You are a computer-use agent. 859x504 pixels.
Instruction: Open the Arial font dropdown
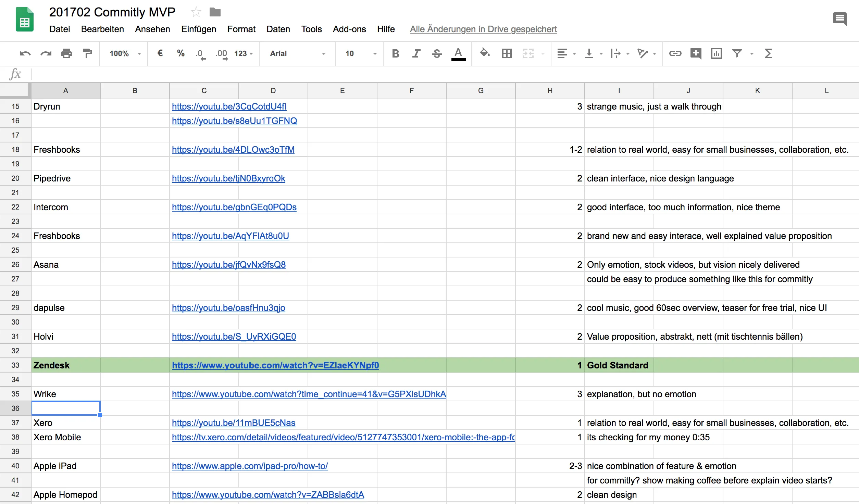tap(297, 53)
